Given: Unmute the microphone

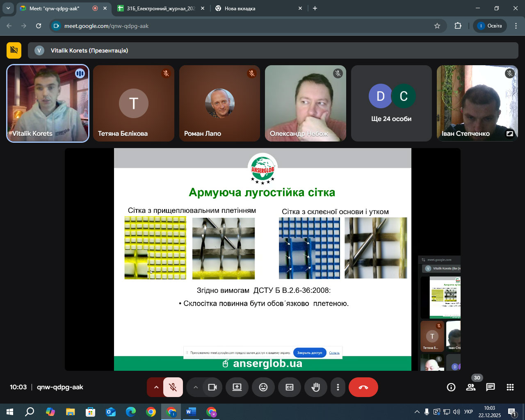Looking at the screenshot, I should click(173, 387).
